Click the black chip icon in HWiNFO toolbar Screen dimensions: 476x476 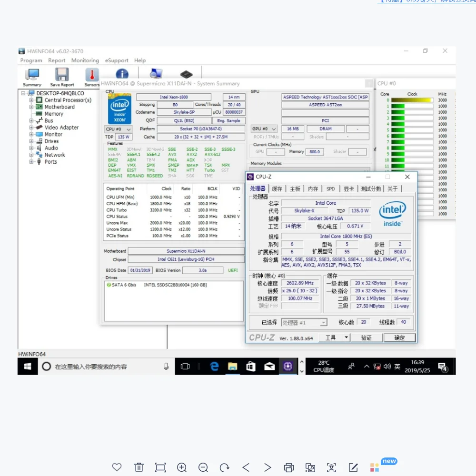point(186,74)
